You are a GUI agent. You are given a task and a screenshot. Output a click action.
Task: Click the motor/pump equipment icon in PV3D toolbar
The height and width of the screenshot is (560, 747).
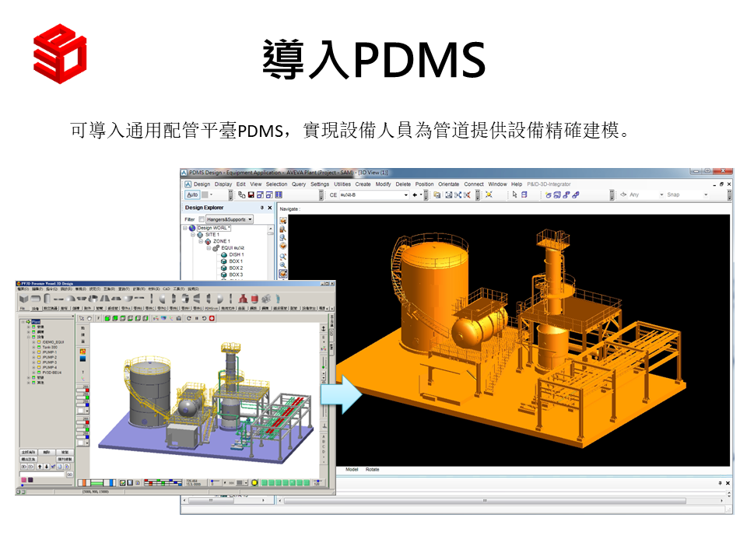point(266,299)
